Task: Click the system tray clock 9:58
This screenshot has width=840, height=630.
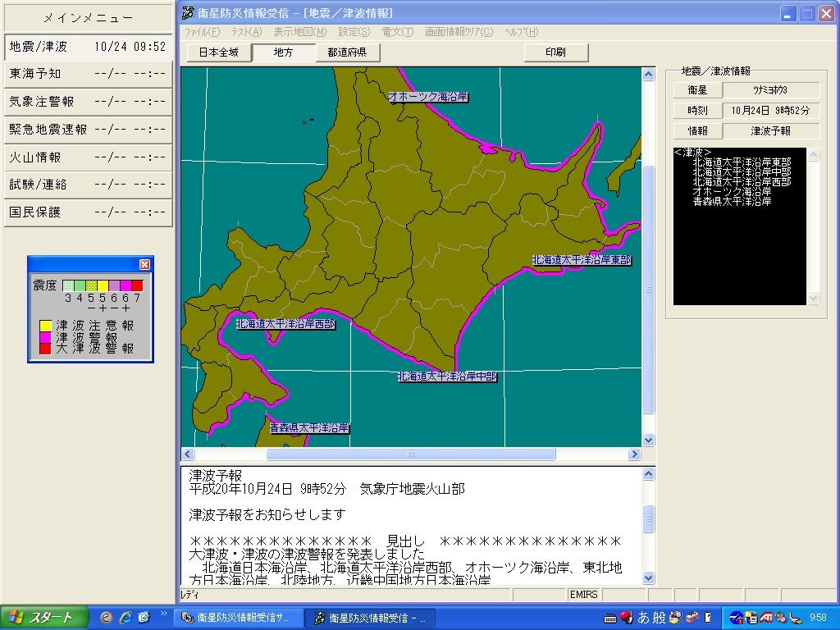Action: coord(818,618)
